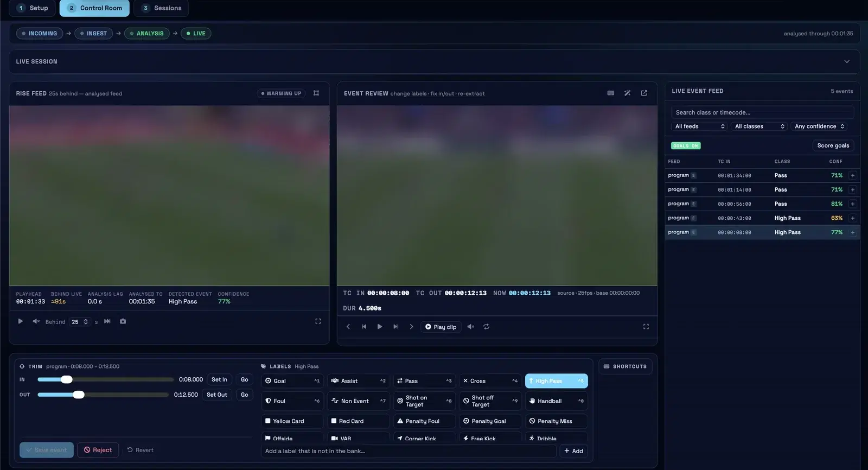This screenshot has height=470, width=868.
Task: Switch to the Setup tab
Action: (33, 8)
